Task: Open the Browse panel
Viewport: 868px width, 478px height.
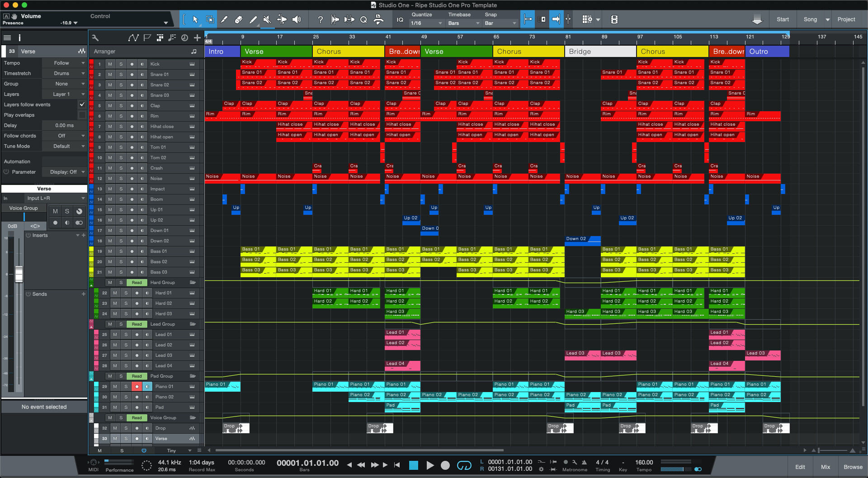Action: click(853, 467)
